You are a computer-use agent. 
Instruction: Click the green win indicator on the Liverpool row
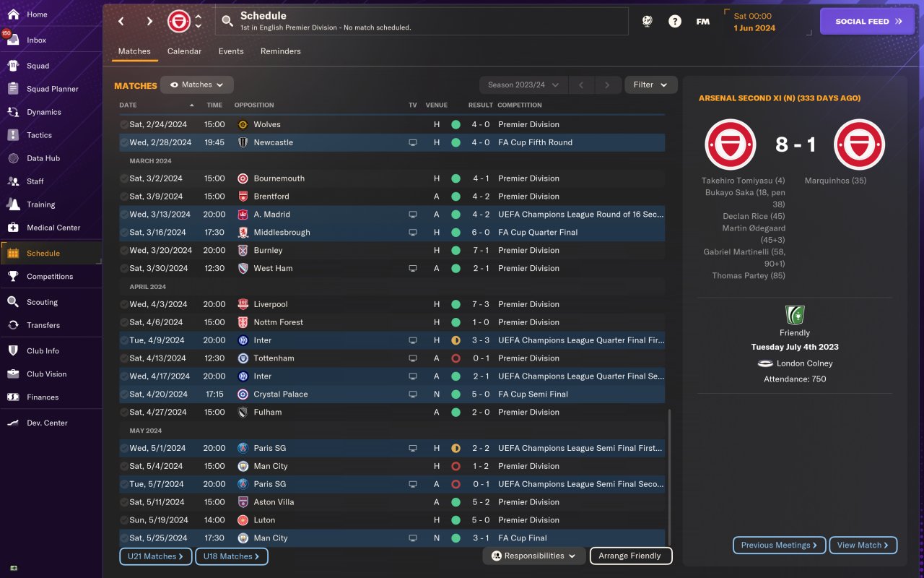(456, 305)
